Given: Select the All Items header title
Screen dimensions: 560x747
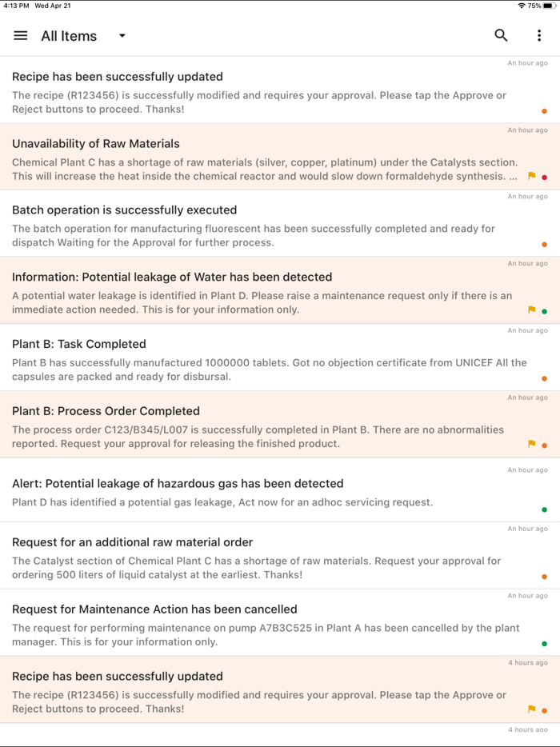Looking at the screenshot, I should [70, 35].
